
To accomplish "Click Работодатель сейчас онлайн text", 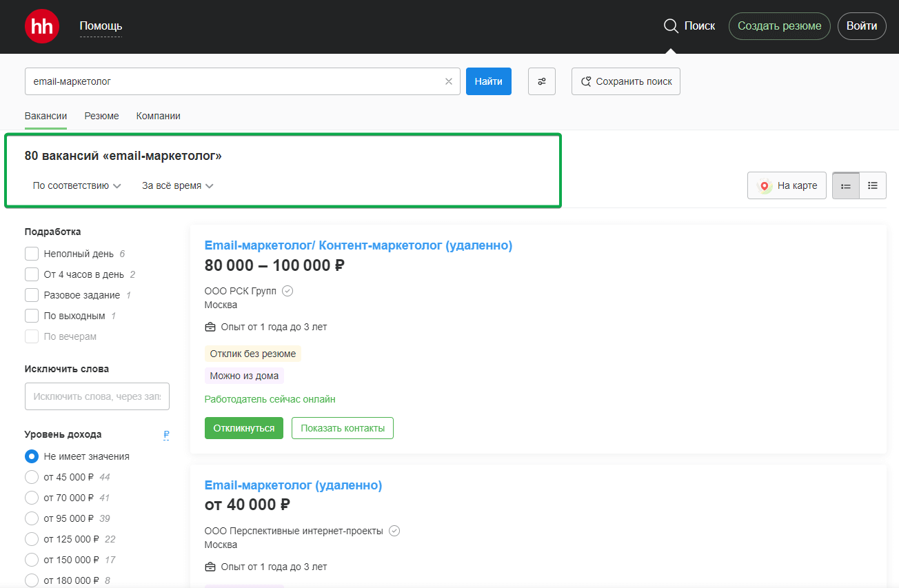I will (270, 399).
